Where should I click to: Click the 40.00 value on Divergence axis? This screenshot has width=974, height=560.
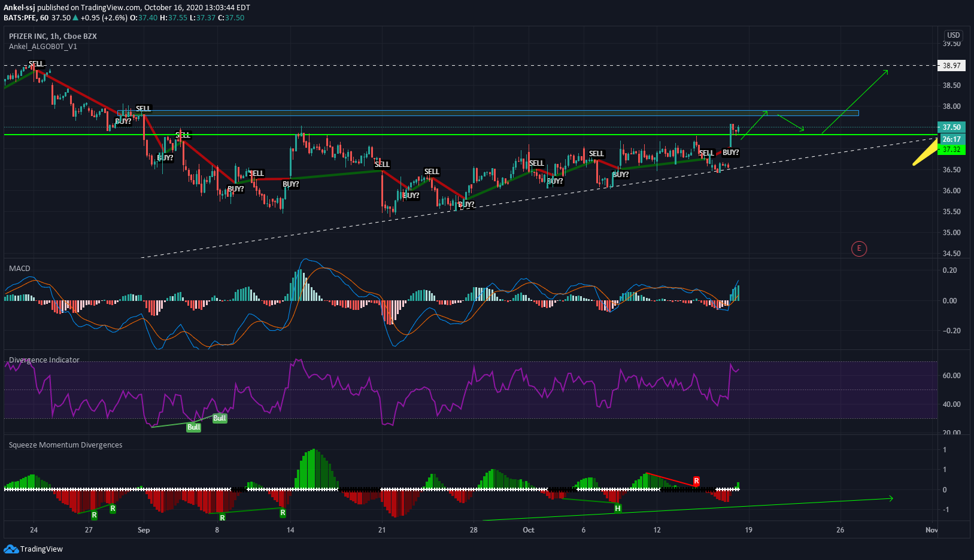952,404
